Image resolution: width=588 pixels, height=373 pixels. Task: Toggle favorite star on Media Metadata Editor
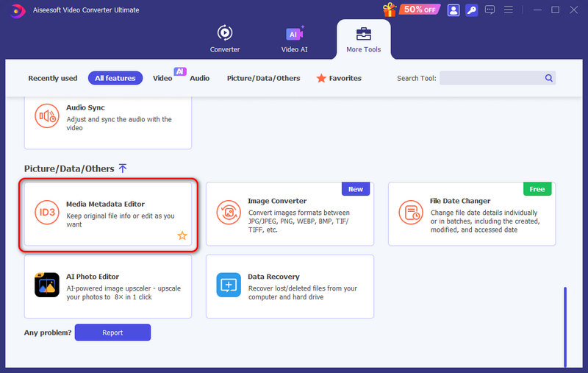tap(182, 236)
